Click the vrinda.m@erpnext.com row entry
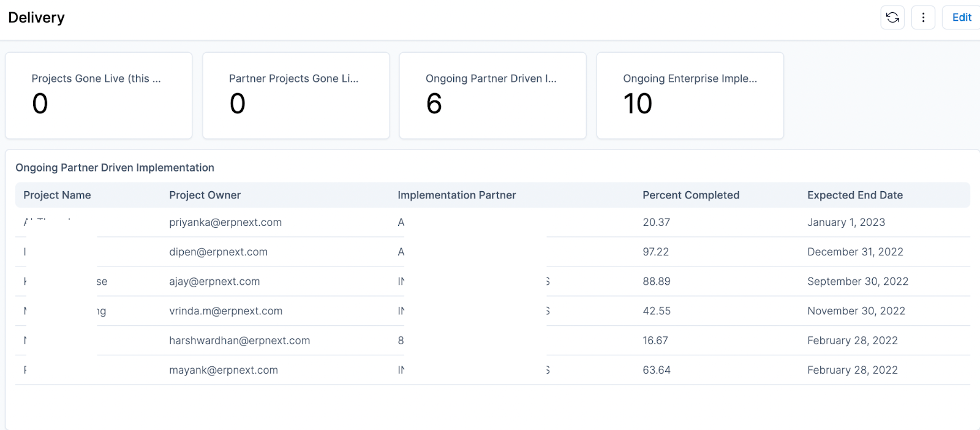The height and width of the screenshot is (430, 980). point(225,311)
